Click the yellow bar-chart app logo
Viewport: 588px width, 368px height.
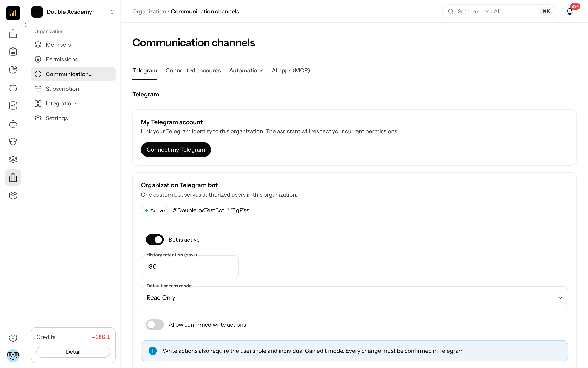pos(13,13)
